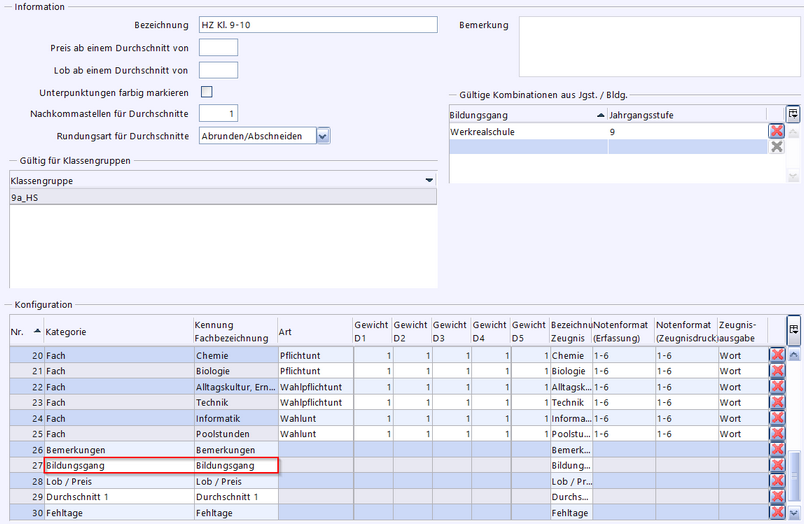Click the Jahrgangsstufe column header

pyautogui.click(x=685, y=115)
